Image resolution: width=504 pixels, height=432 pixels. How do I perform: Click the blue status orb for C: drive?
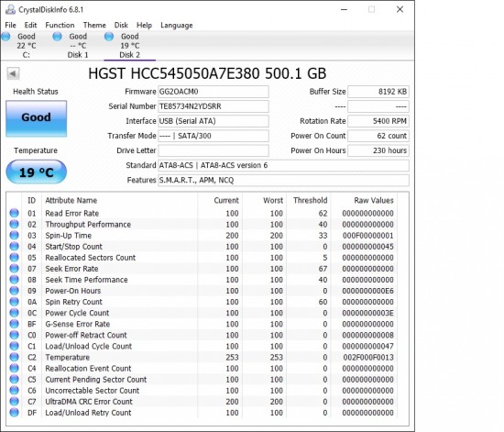coord(5,37)
